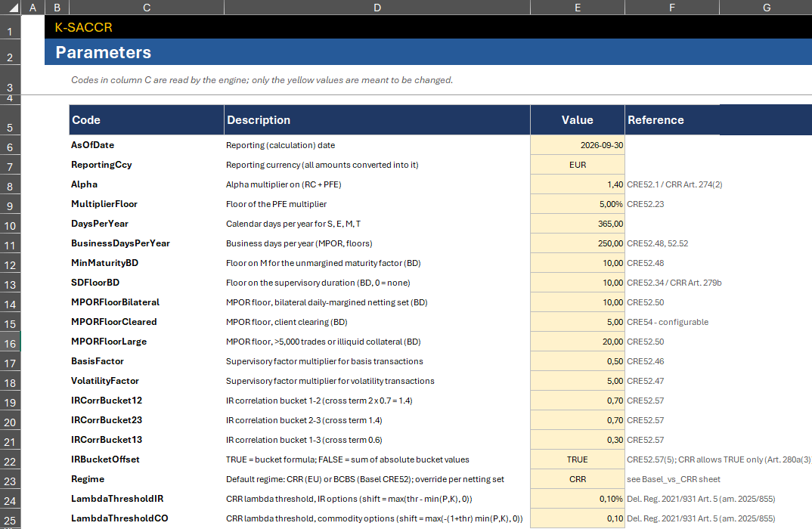Select column F header

tap(671, 8)
